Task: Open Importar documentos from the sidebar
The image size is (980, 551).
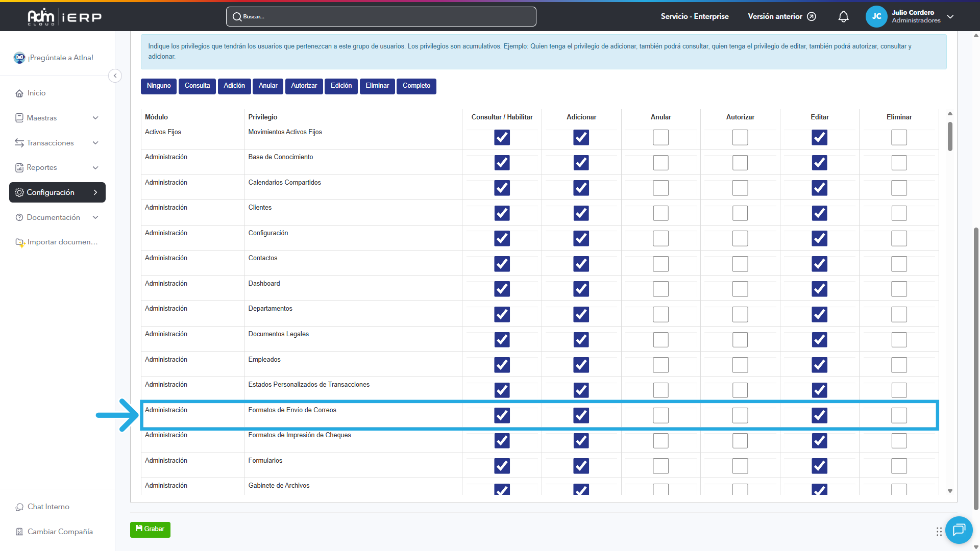Action: click(62, 242)
